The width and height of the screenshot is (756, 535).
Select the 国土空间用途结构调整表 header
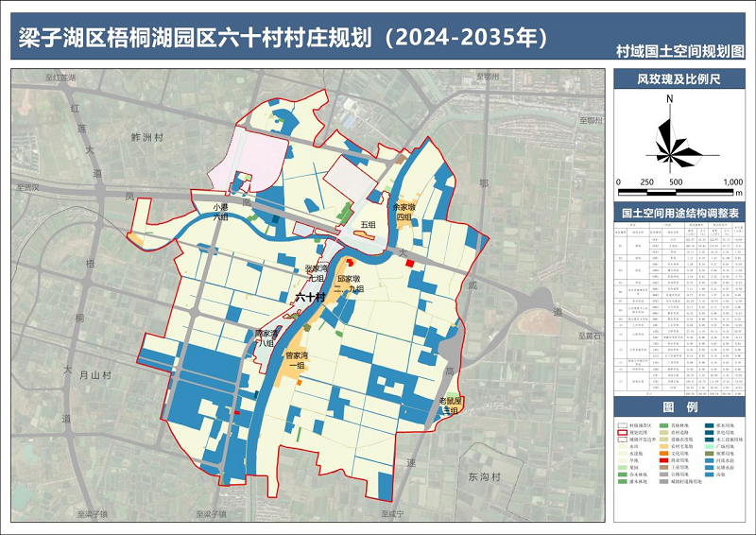679,214
